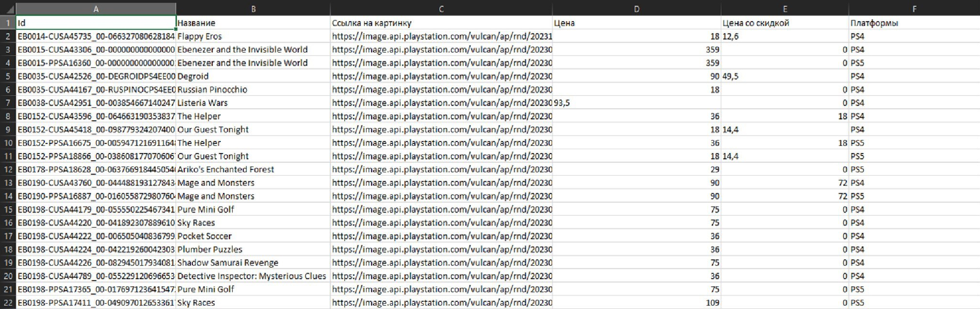Click the Id cell starting EB0014-CUSA45735
The image size is (980, 309).
pos(96,36)
